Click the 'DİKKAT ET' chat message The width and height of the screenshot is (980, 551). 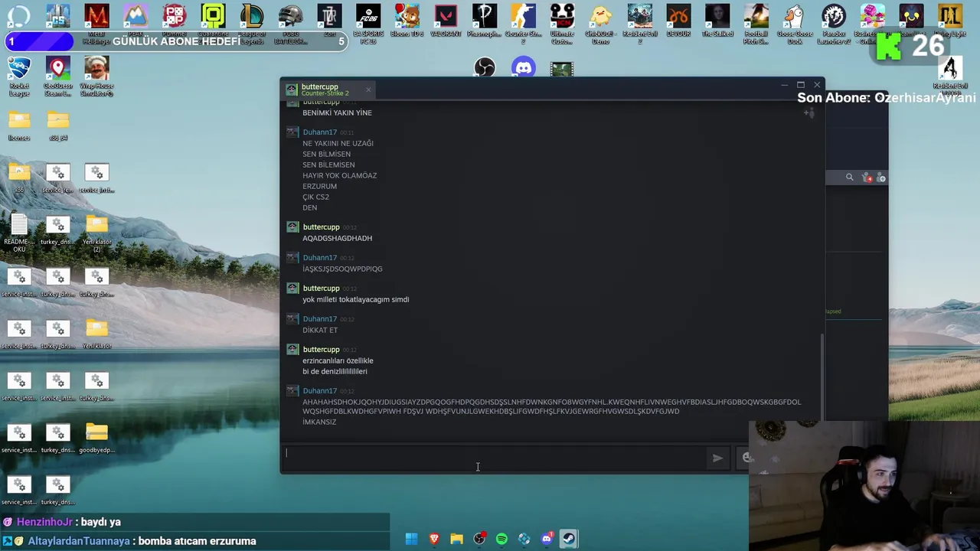[x=320, y=331]
